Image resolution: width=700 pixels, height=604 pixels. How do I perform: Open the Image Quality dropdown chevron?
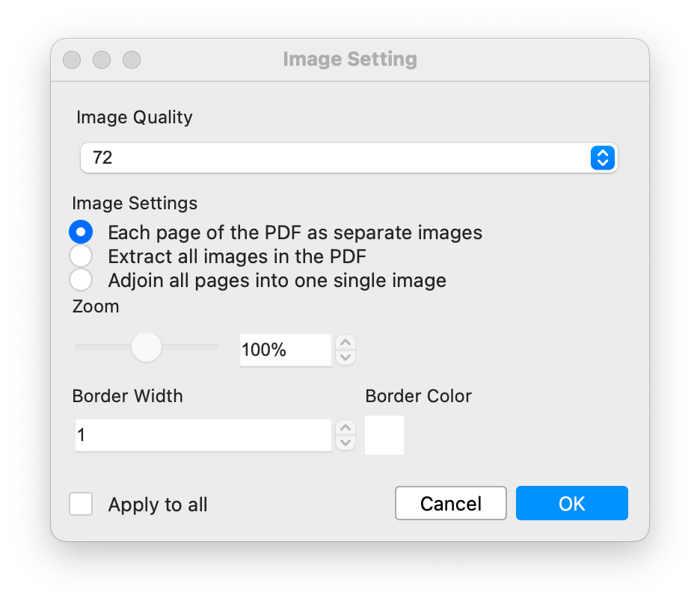(x=603, y=158)
